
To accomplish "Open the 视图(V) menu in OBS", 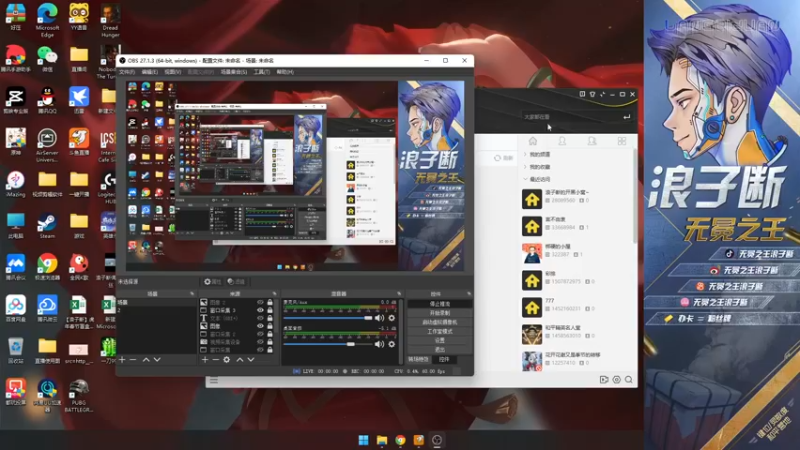I will (172, 72).
